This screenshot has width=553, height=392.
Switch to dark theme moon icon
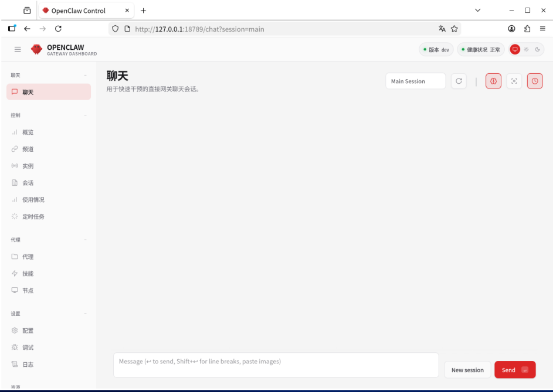point(537,50)
